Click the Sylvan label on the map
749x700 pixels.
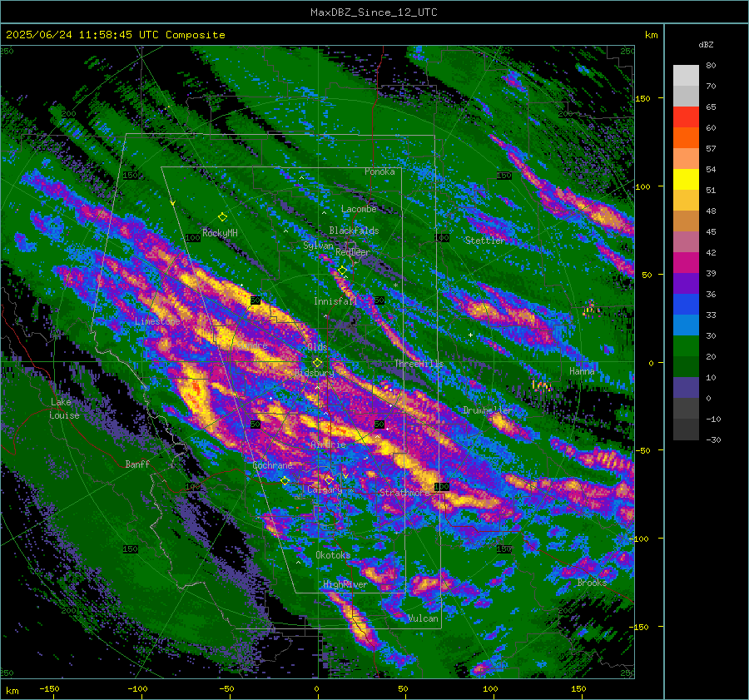pyautogui.click(x=318, y=246)
